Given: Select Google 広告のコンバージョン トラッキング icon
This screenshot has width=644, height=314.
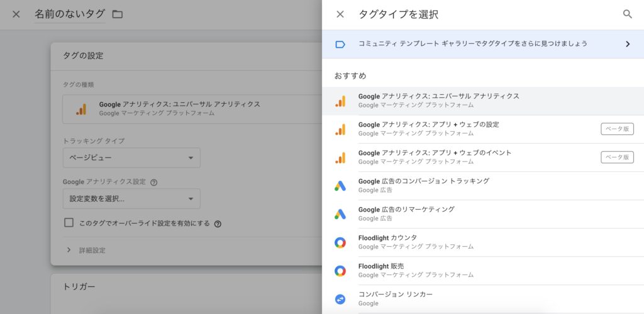Looking at the screenshot, I should tap(340, 186).
